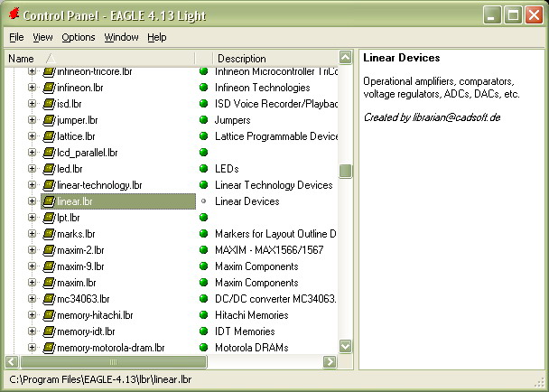
Task: Toggle the green in-use marker for led.lbr
Action: click(x=203, y=169)
